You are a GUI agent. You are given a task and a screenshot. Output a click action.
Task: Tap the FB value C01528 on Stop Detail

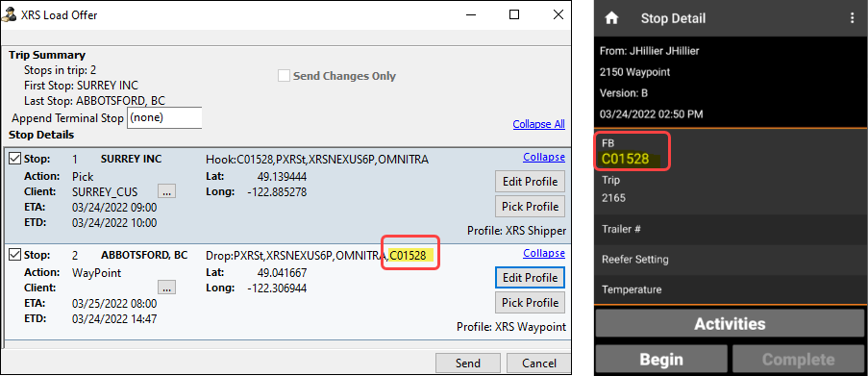click(625, 160)
